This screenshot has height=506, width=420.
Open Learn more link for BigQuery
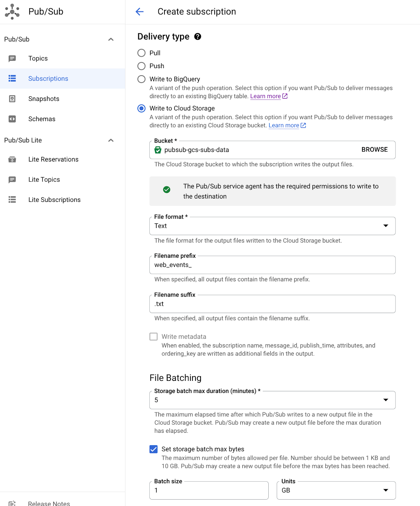tap(265, 96)
